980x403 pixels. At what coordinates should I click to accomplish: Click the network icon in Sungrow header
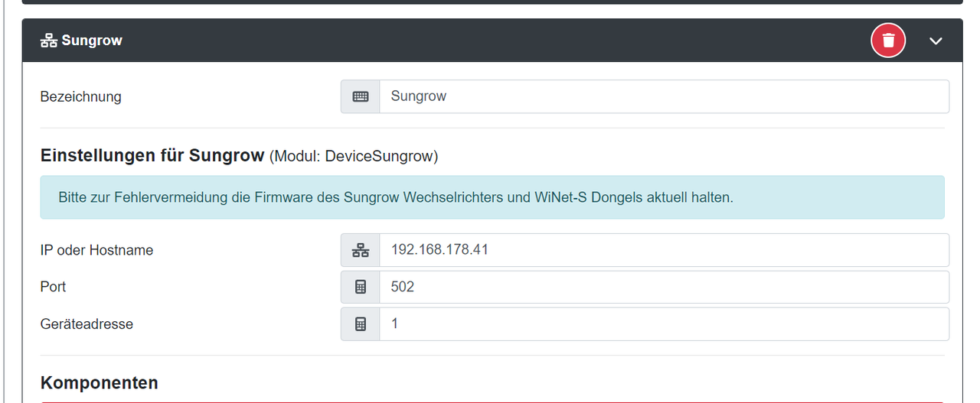(49, 41)
